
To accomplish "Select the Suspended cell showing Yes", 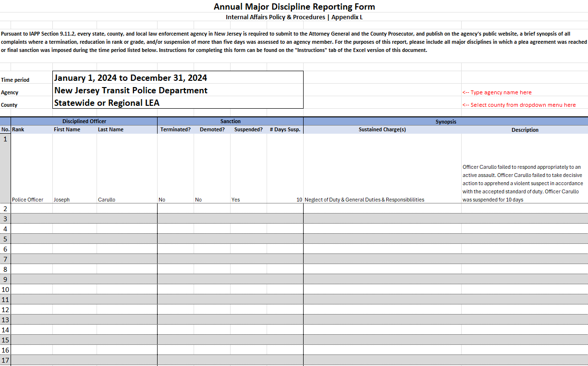I will point(248,168).
